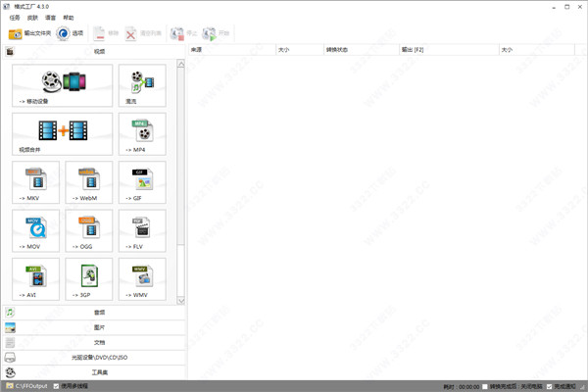Select the -> FLV conversion tile

coord(142,230)
